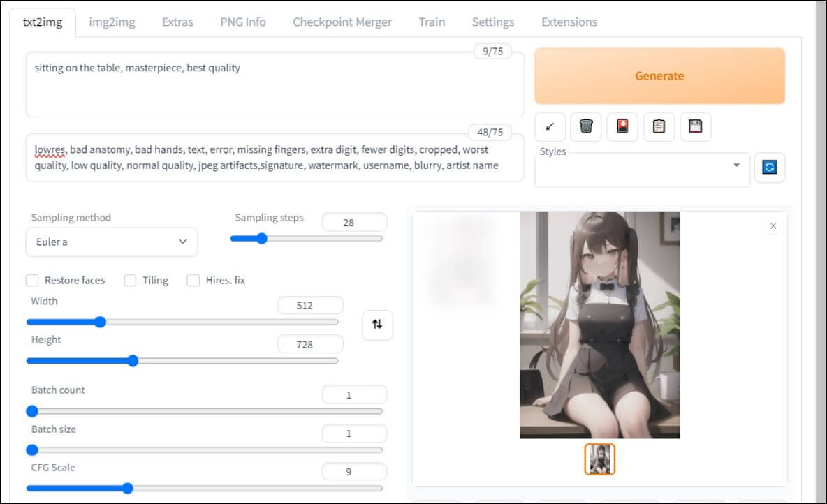Enable the Restore faces checkbox

(x=32, y=280)
